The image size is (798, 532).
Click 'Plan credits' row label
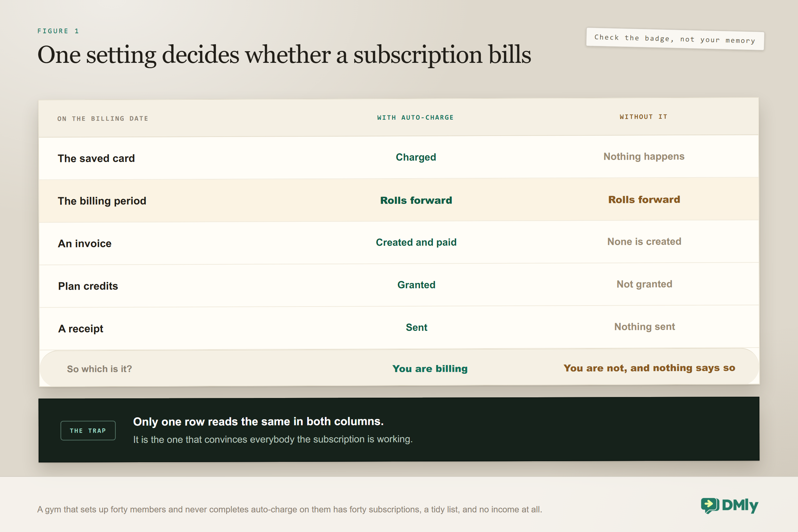pos(88,286)
